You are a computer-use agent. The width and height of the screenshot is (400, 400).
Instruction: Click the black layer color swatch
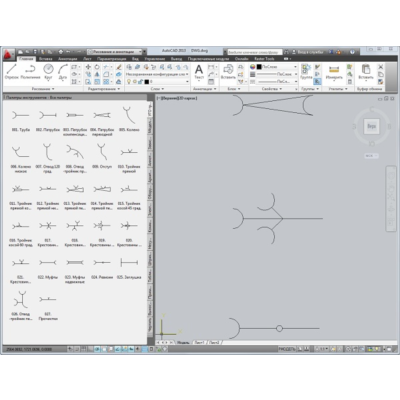(x=147, y=81)
